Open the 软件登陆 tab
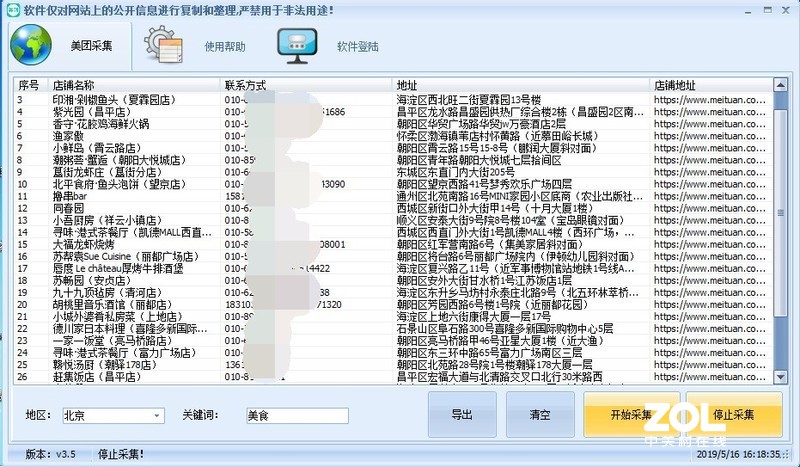 click(329, 46)
